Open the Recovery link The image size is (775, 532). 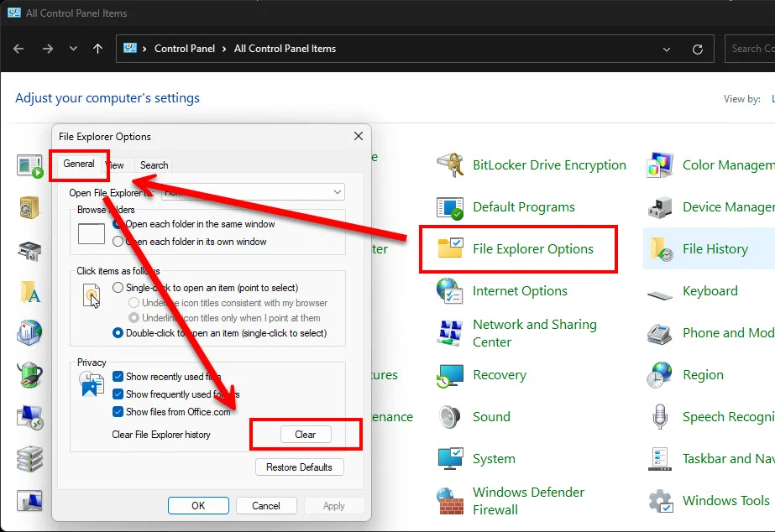coord(500,375)
